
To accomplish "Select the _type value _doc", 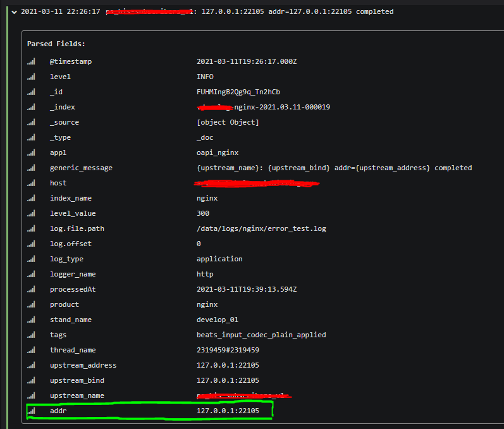I will (205, 137).
